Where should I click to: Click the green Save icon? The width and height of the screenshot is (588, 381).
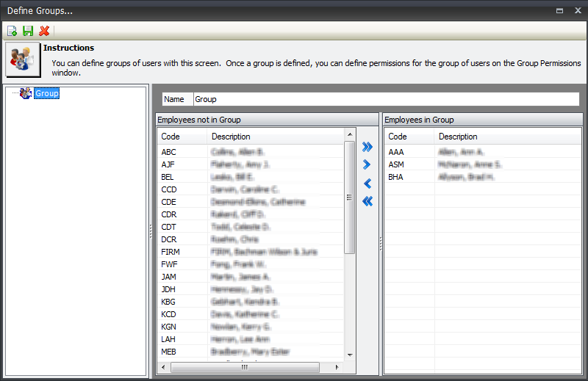point(28,31)
